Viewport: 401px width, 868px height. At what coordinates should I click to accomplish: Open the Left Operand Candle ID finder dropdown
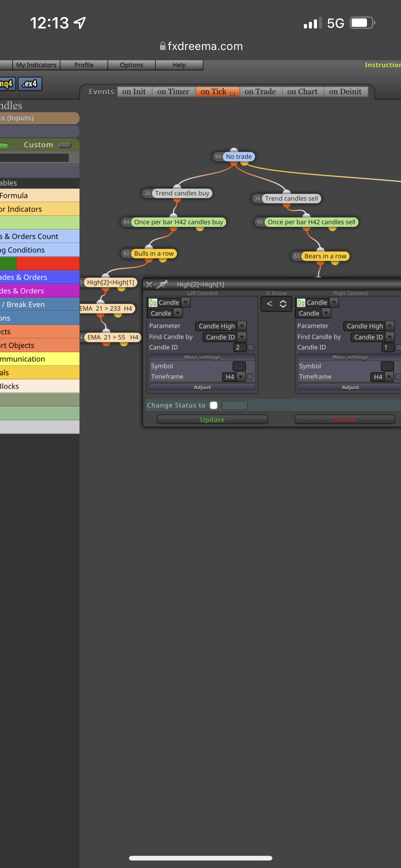click(x=242, y=337)
